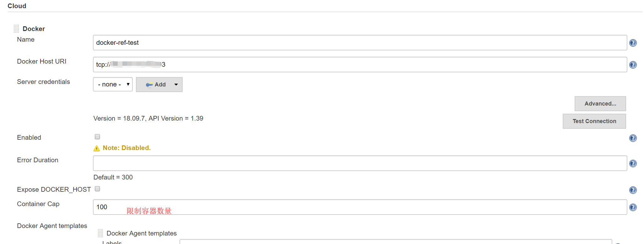644x244 pixels.
Task: Show help for the Enabled option
Action: click(633, 138)
